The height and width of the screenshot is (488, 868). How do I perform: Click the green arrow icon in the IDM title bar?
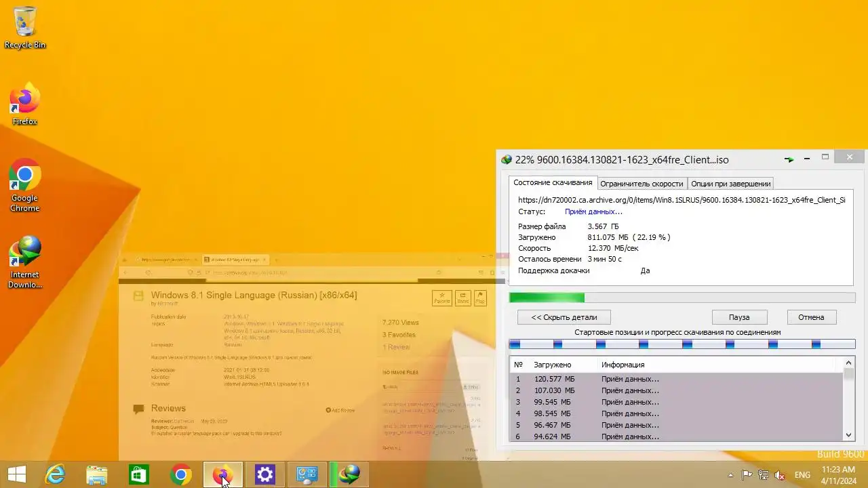click(789, 159)
